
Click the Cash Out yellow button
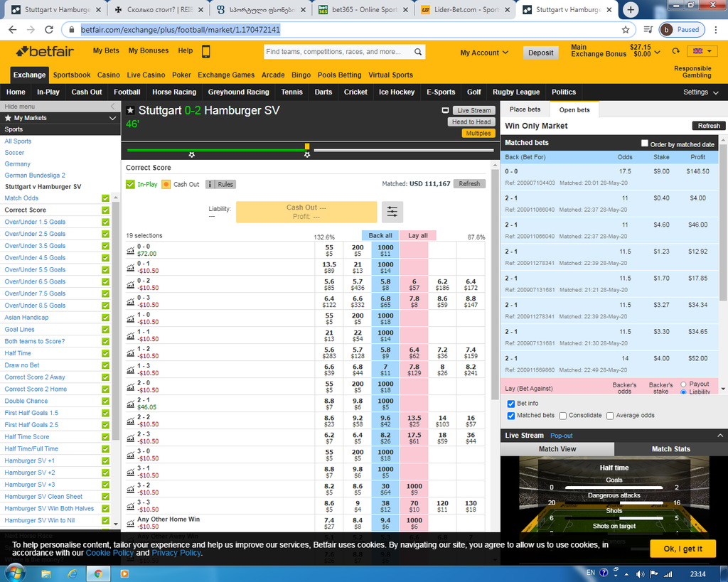coord(306,212)
